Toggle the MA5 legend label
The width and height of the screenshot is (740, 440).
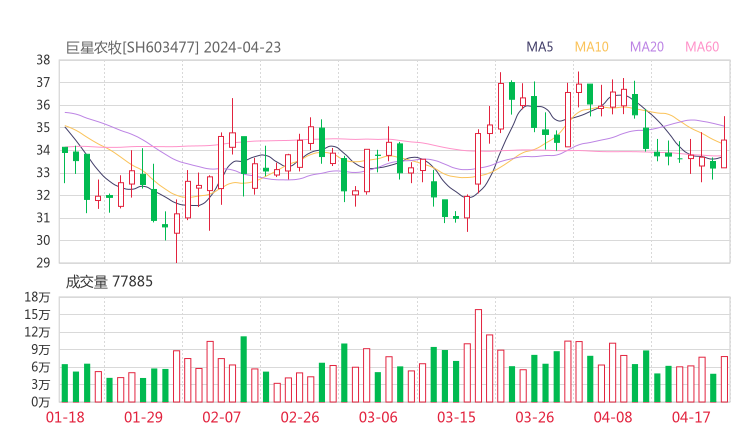pos(540,47)
